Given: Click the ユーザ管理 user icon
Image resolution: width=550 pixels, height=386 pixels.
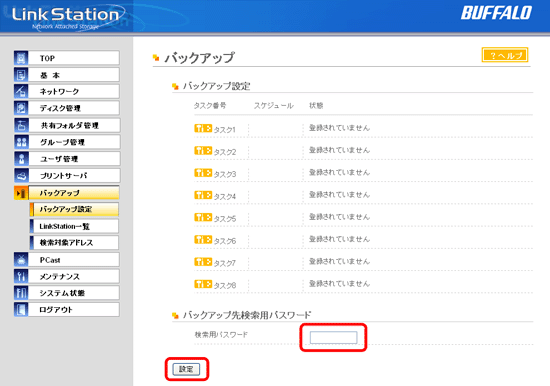Looking at the screenshot, I should pyautogui.click(x=21, y=159).
